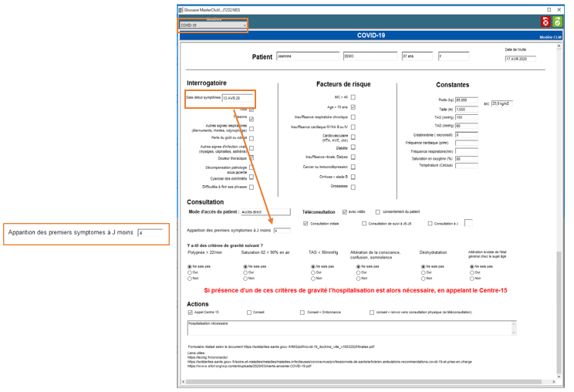
Task: Tick the IMC > 40 checkbox
Action: [x=353, y=97]
